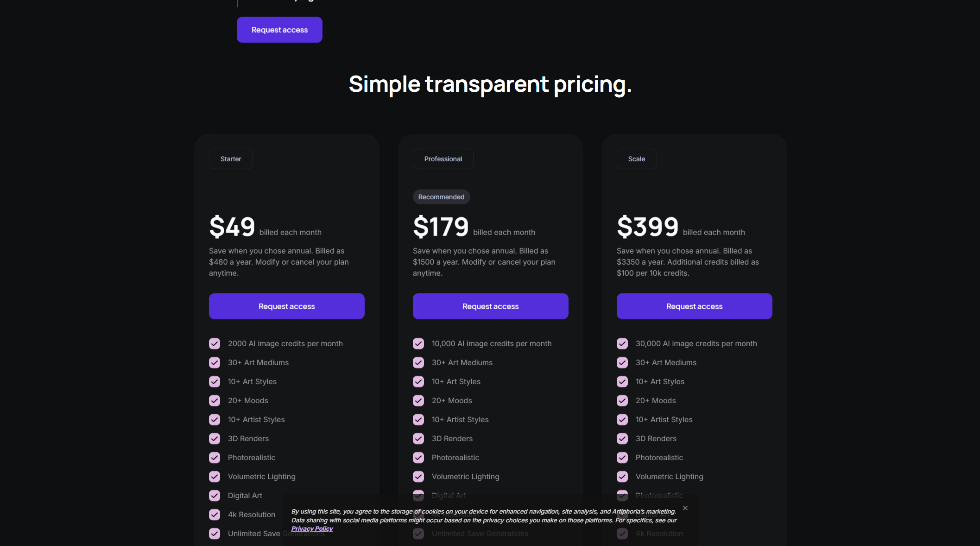The image size is (980, 546).
Task: Select the Starter plan label
Action: tap(231, 159)
